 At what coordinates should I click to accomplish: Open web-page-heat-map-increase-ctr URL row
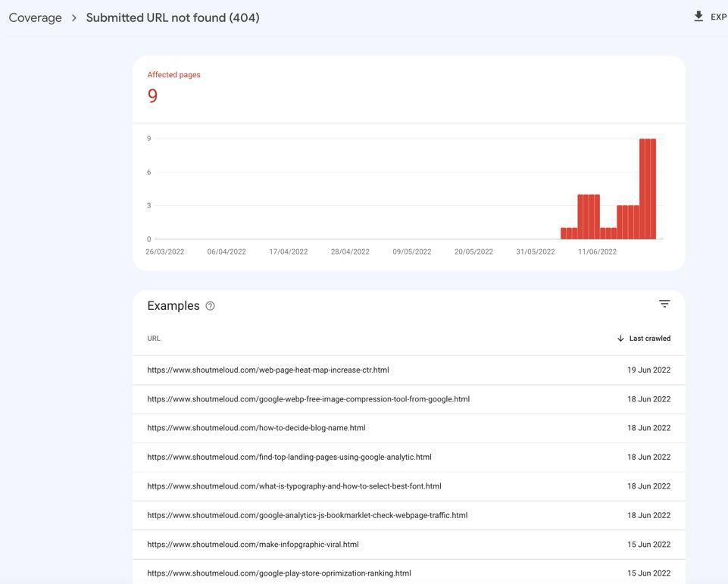(x=267, y=370)
